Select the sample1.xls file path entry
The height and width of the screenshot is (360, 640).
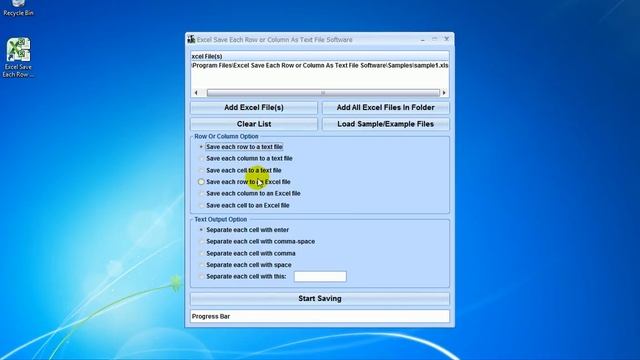click(x=320, y=65)
